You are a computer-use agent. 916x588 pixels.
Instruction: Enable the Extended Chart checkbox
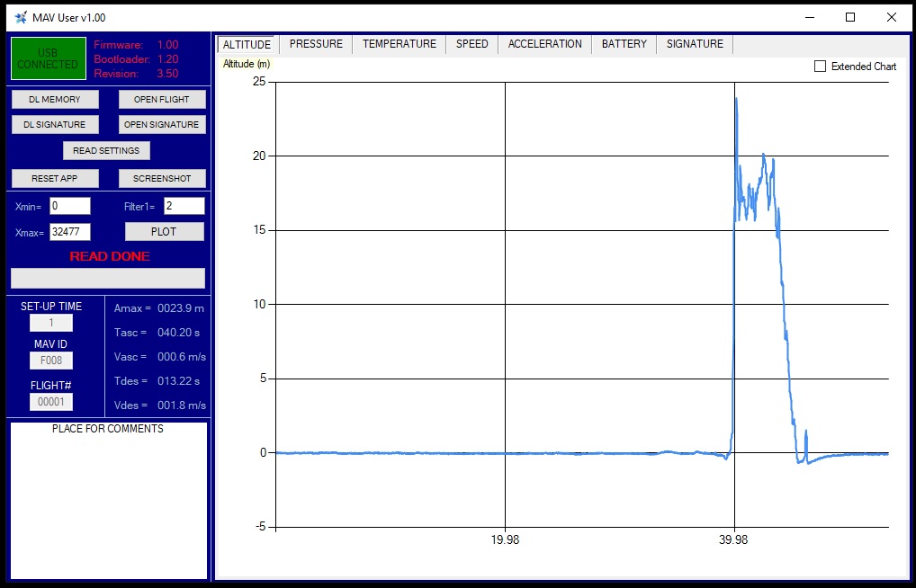pyautogui.click(x=821, y=67)
